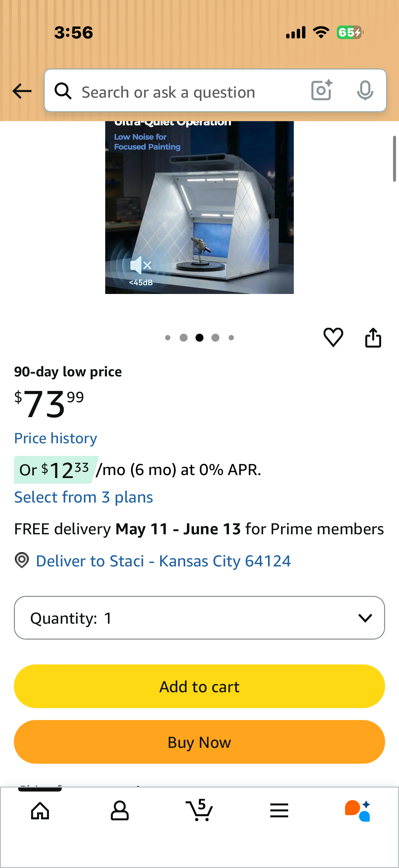Expand the Quantity dropdown
The image size is (399, 868).
[x=199, y=618]
